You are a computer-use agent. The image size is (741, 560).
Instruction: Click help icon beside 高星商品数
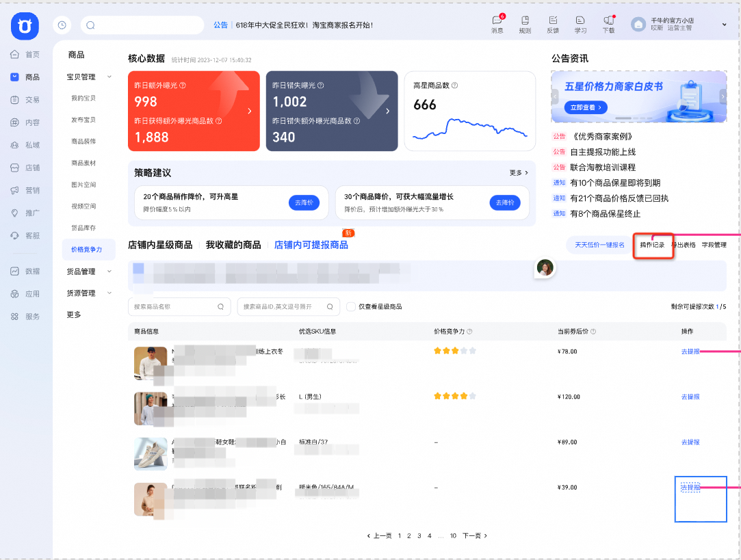[454, 85]
